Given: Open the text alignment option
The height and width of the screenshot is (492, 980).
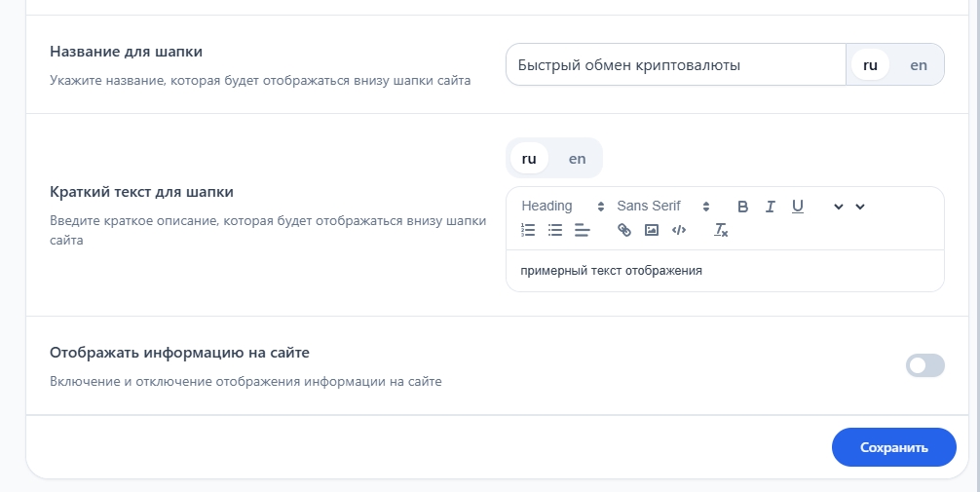Looking at the screenshot, I should [x=583, y=231].
